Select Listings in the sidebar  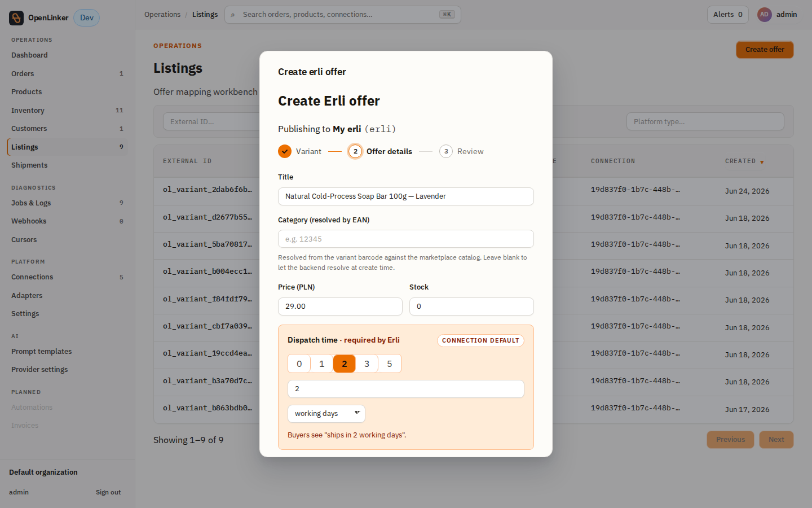click(x=67, y=147)
